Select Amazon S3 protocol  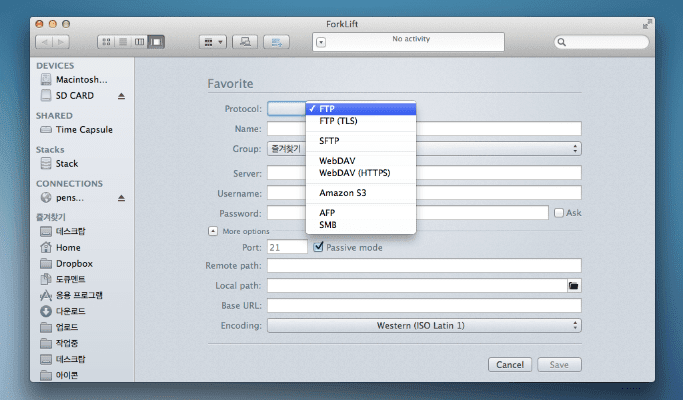pos(361,193)
